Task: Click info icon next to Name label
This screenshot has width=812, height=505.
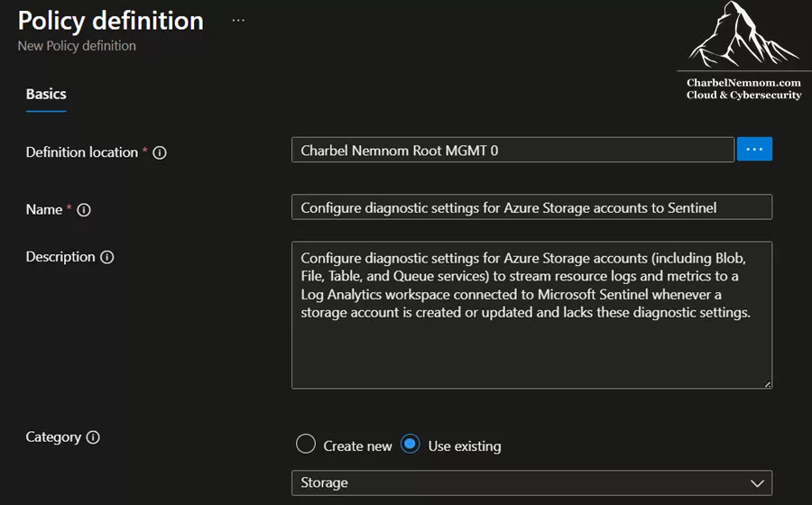Action: click(x=84, y=210)
